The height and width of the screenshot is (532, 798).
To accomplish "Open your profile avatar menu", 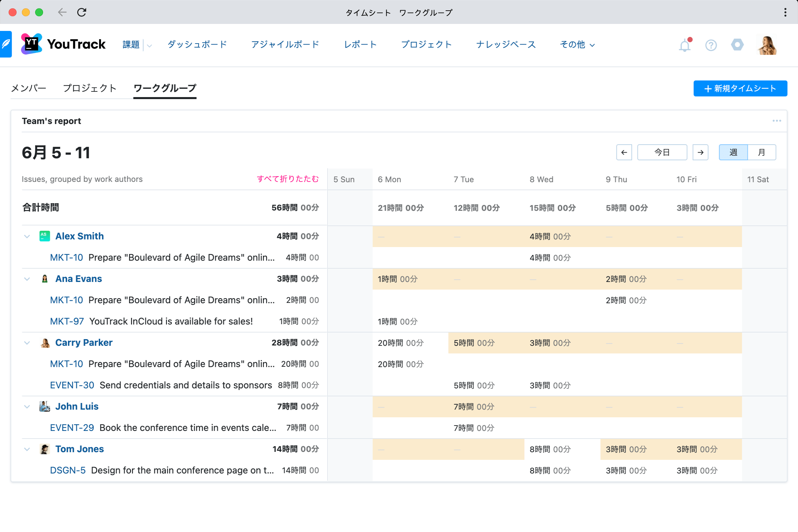I will [x=767, y=45].
